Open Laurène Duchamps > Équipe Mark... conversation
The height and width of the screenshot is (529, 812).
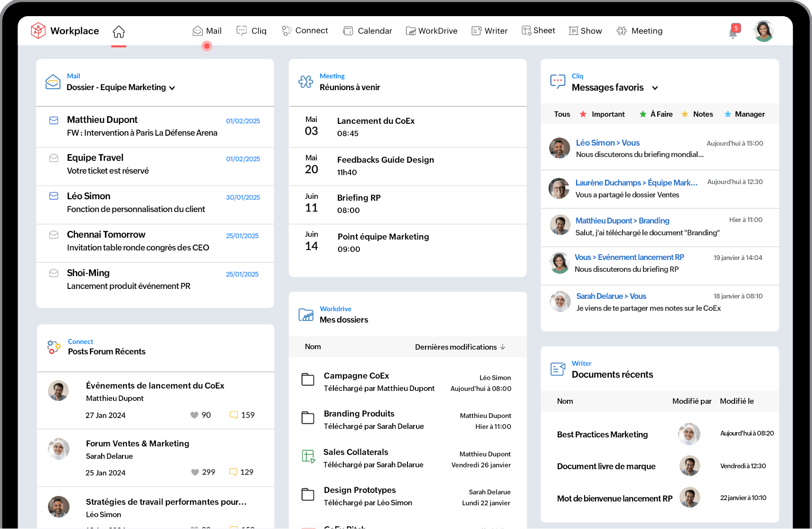coord(660,189)
